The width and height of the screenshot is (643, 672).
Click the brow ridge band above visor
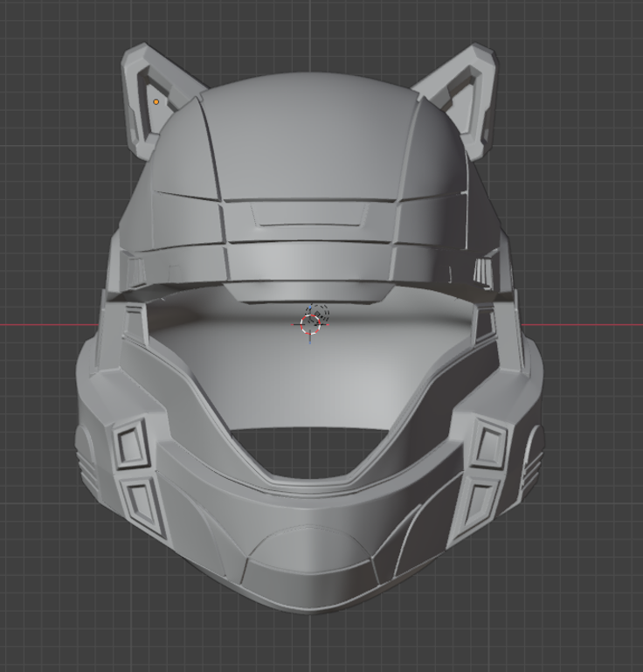(x=310, y=260)
